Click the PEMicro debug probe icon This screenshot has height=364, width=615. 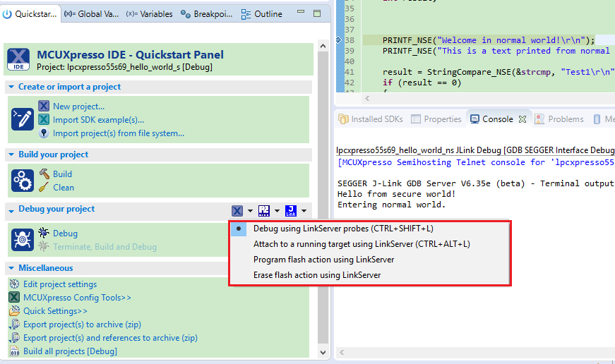[x=264, y=210]
